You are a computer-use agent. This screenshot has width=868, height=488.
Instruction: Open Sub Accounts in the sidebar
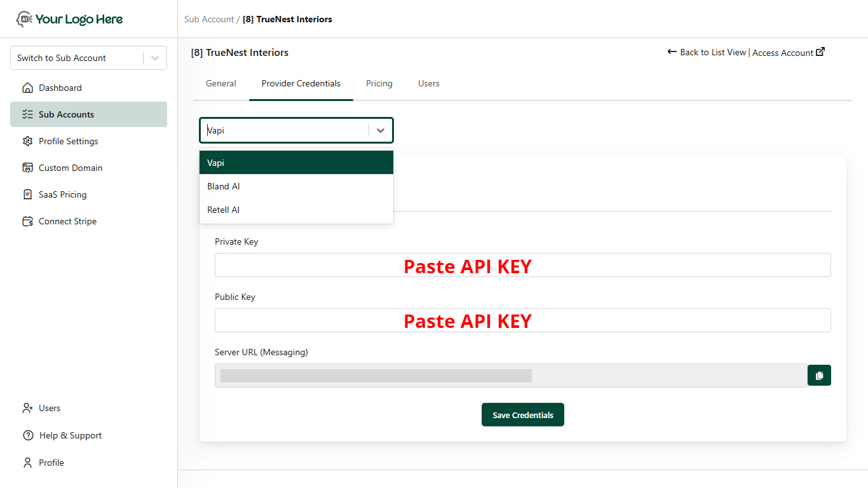coord(88,114)
